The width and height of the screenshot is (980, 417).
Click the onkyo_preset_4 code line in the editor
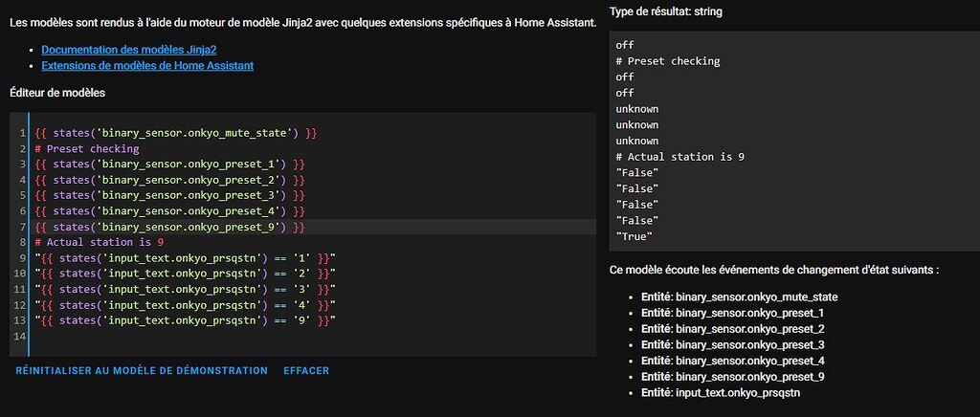tap(169, 210)
